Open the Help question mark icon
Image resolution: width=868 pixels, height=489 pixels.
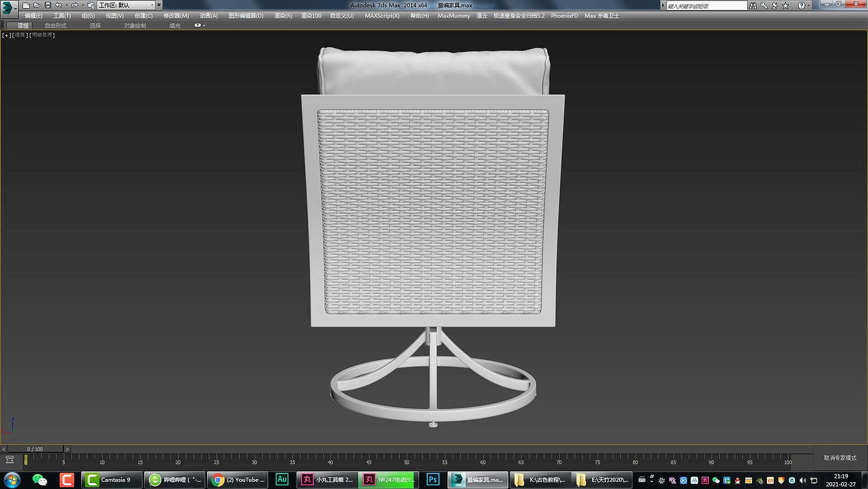(801, 5)
